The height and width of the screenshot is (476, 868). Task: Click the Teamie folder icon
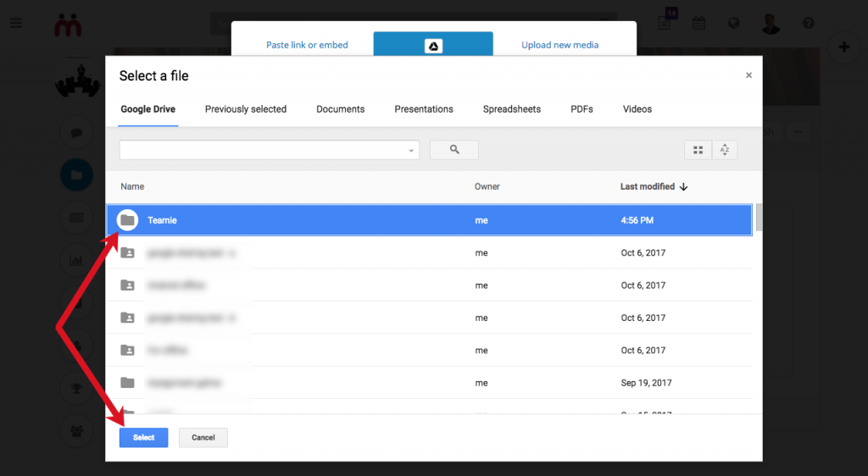pyautogui.click(x=127, y=220)
